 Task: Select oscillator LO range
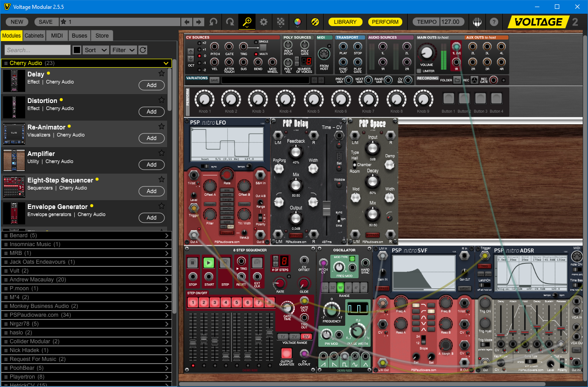click(325, 287)
